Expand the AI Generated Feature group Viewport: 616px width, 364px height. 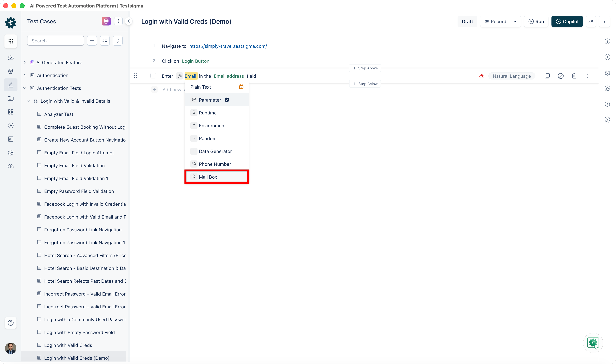coord(25,62)
